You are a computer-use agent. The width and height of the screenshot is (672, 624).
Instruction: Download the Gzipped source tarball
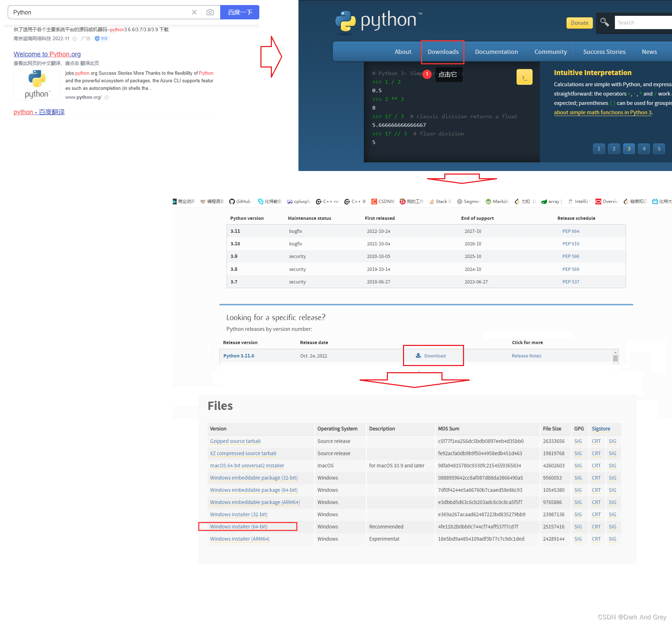pyautogui.click(x=235, y=441)
